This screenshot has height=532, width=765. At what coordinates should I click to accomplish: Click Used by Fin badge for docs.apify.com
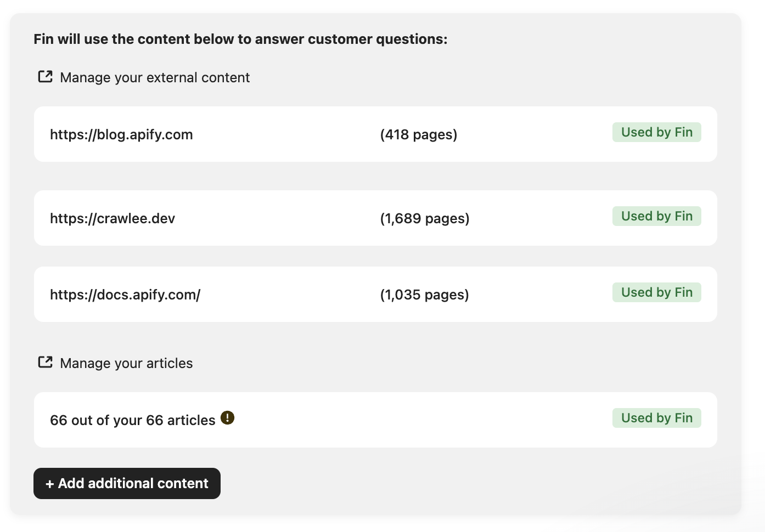point(656,292)
